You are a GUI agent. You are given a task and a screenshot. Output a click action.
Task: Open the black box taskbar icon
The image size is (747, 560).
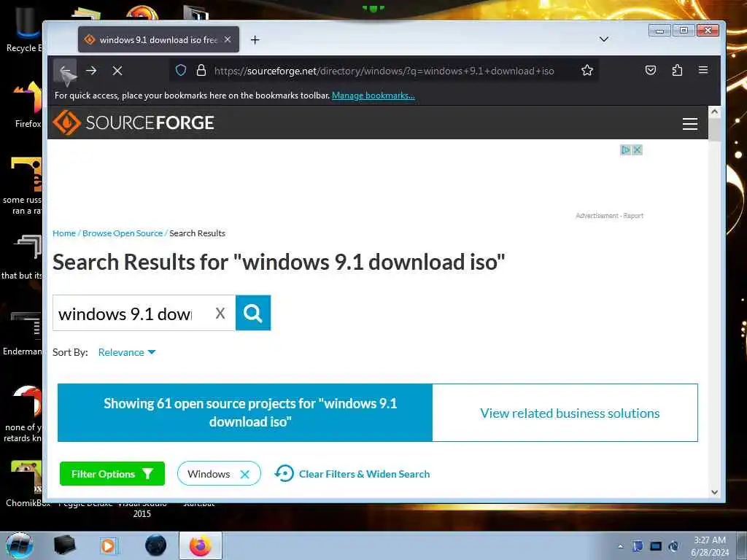click(x=64, y=545)
